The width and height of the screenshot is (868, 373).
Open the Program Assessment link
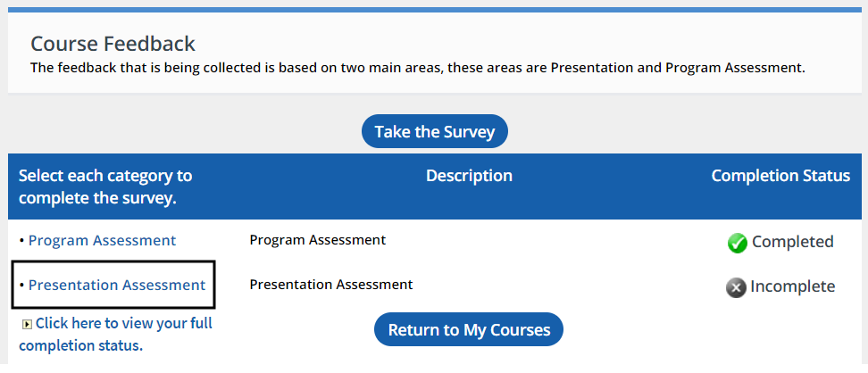[x=102, y=240]
